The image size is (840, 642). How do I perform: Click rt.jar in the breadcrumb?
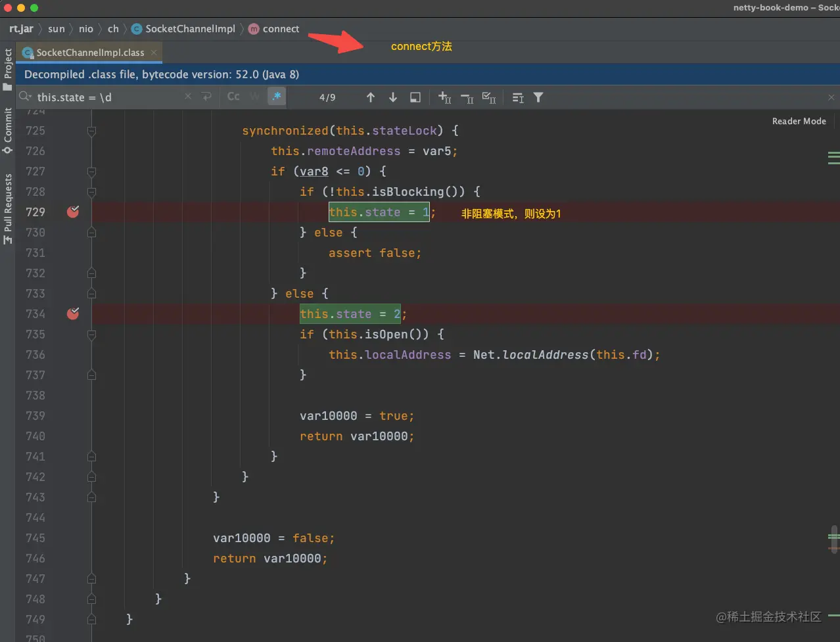(21, 29)
